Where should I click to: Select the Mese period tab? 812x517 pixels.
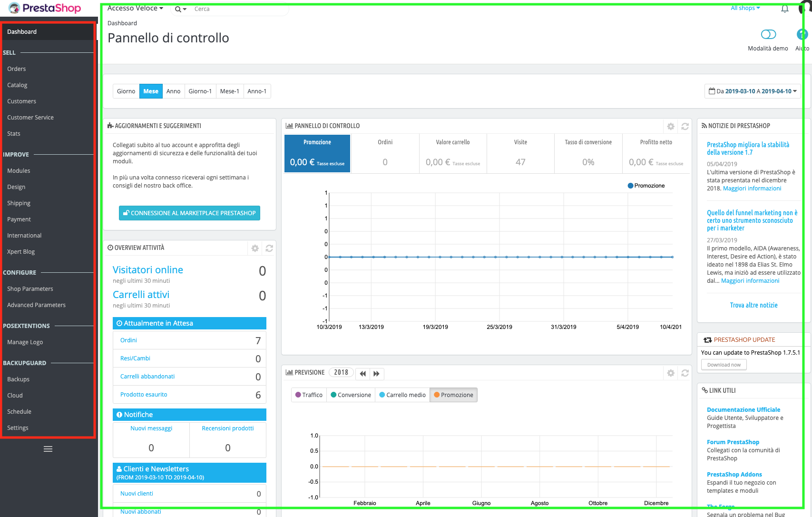[x=151, y=91]
